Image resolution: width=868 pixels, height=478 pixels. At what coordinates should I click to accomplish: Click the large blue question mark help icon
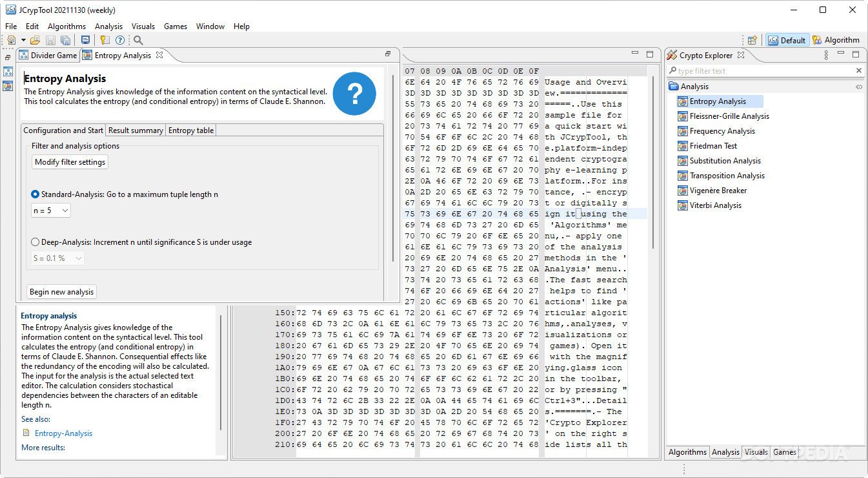(354, 94)
